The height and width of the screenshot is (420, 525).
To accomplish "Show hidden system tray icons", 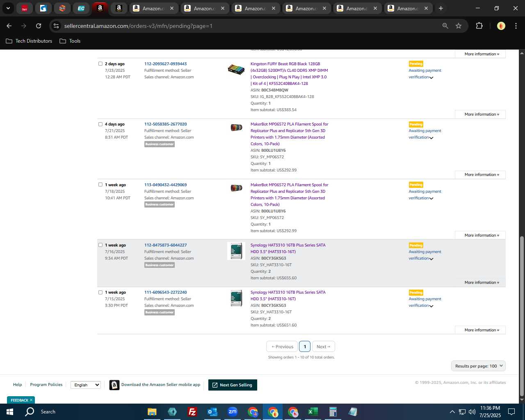I will point(452,412).
